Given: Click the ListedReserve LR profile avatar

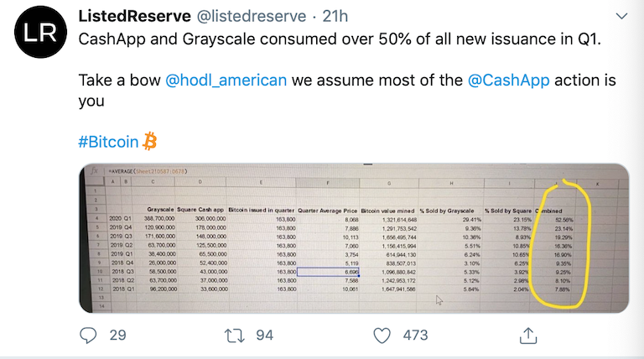Looking at the screenshot, I should (40, 32).
